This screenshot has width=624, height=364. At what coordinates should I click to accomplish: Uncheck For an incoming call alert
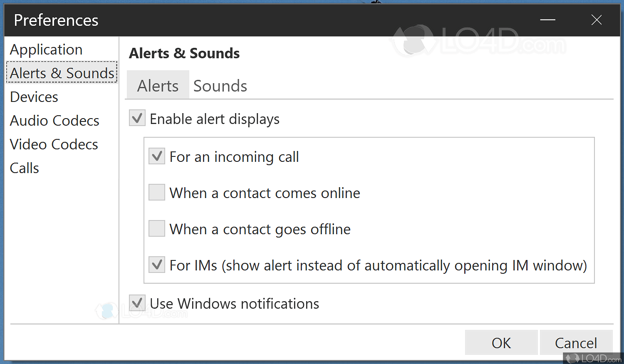tap(156, 156)
